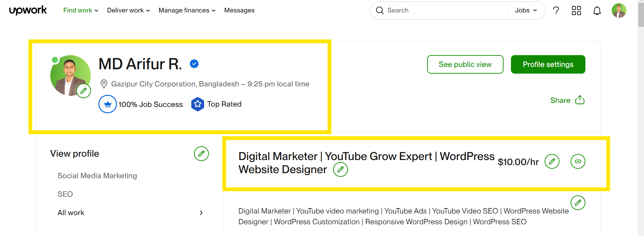
Task: Open the account avatar menu in header
Action: coord(619,10)
